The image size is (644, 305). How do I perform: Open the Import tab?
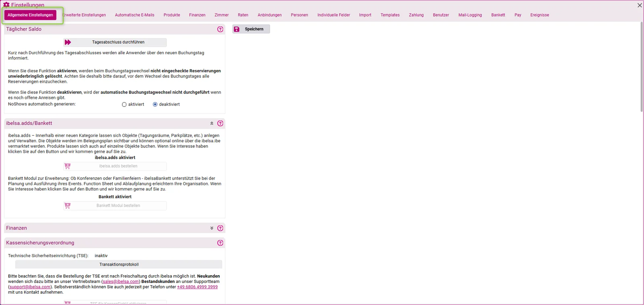(365, 15)
